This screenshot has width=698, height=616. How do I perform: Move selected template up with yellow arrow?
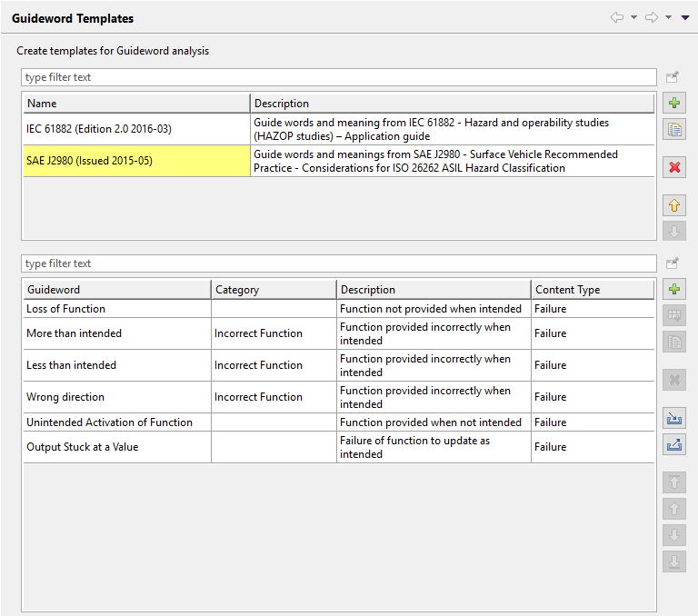pyautogui.click(x=674, y=205)
